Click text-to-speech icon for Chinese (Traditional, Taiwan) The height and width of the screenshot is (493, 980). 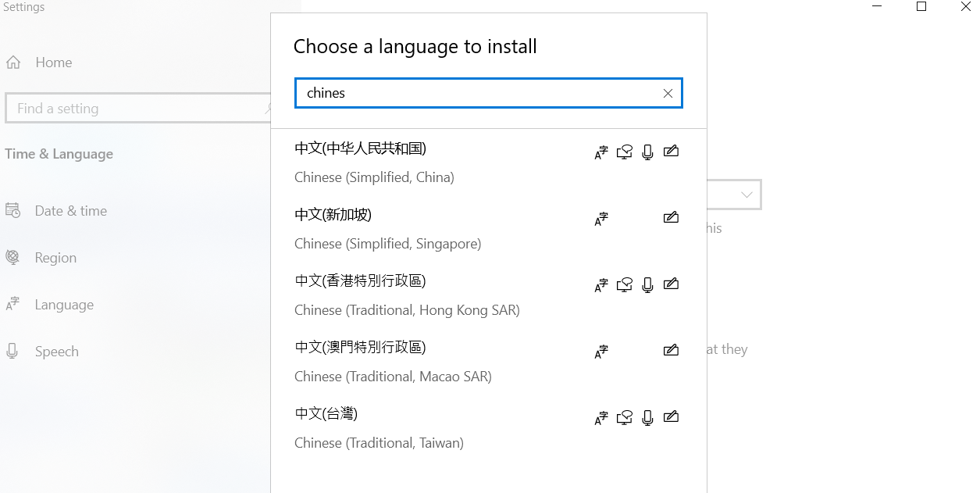pos(624,418)
